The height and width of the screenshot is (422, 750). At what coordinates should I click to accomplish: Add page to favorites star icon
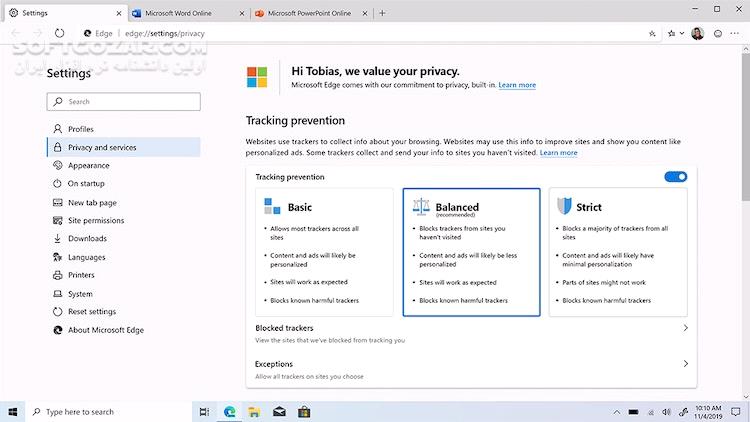652,33
